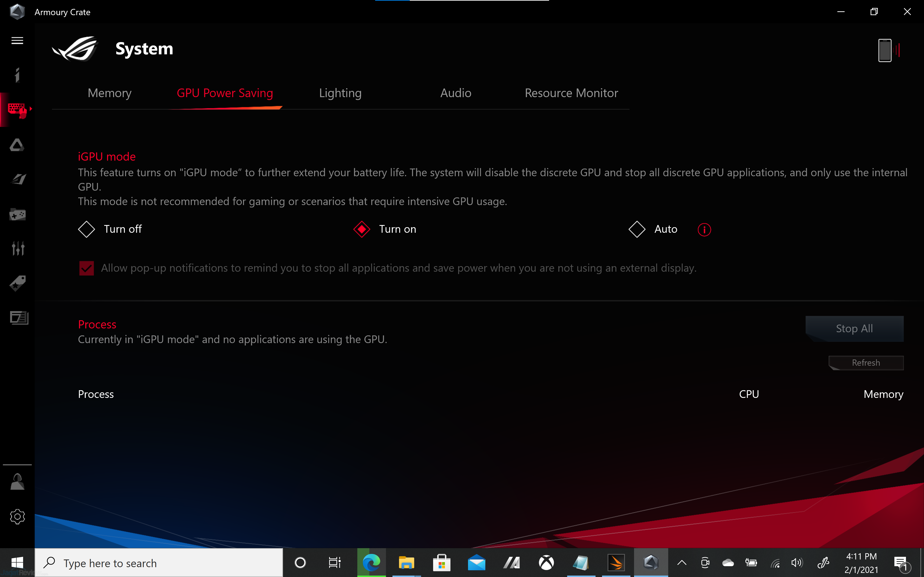Screen dimensions: 924x577
Task: Open the News sidebar icon
Action: 18,318
